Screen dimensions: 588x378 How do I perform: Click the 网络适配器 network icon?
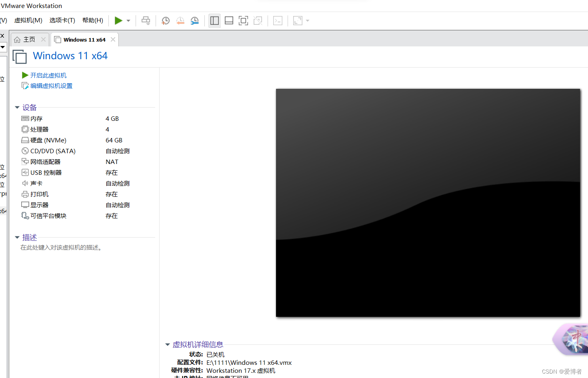[25, 162]
